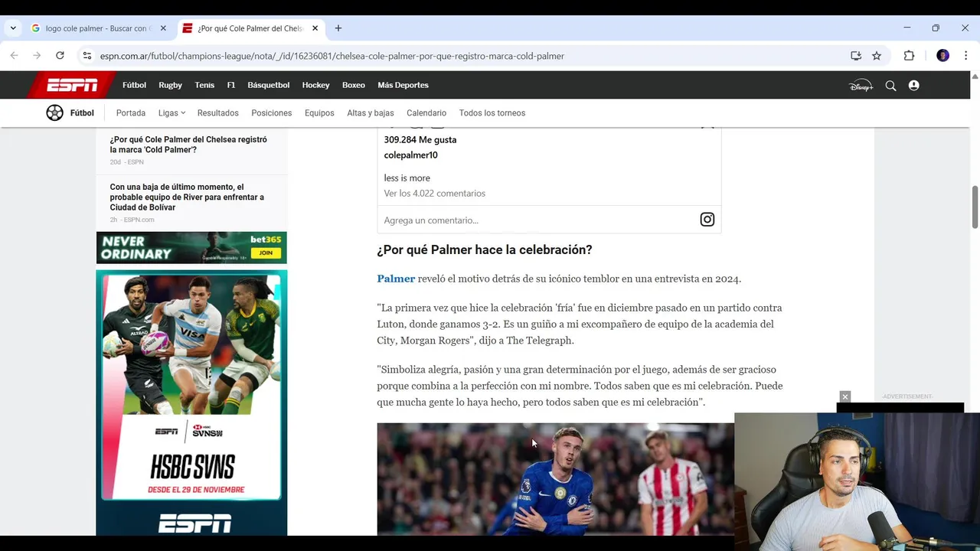Open Altas y bajas page

370,112
